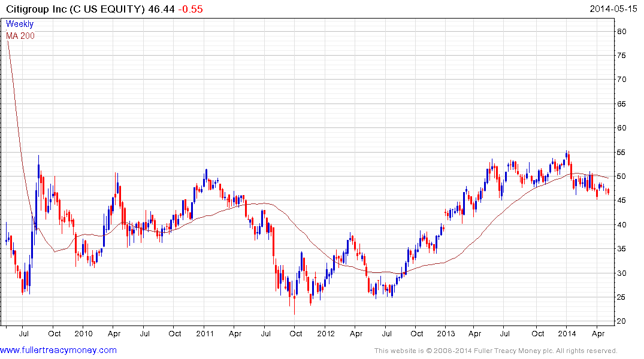Click the 55 price axis label

click(x=621, y=152)
